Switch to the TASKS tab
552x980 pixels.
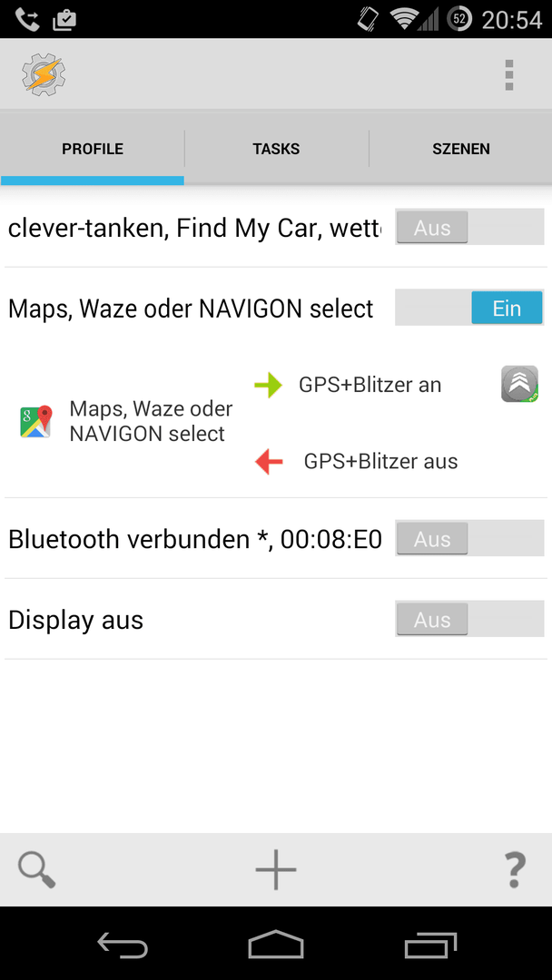pyautogui.click(x=276, y=149)
